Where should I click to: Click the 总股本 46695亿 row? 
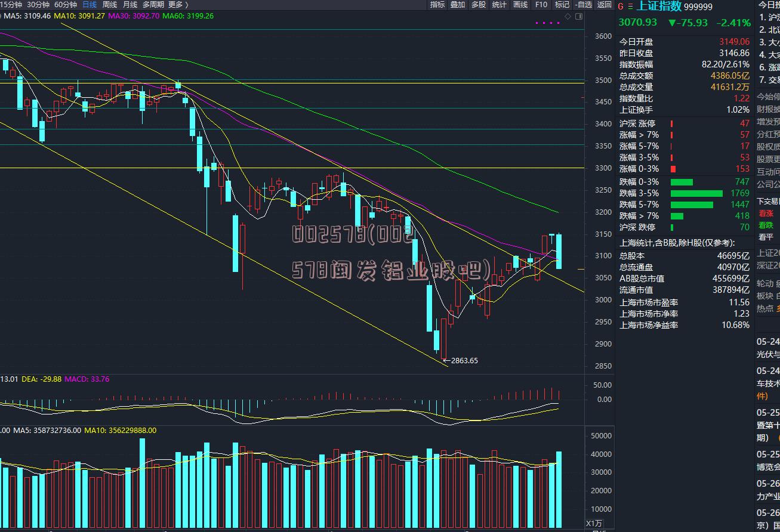(685, 256)
